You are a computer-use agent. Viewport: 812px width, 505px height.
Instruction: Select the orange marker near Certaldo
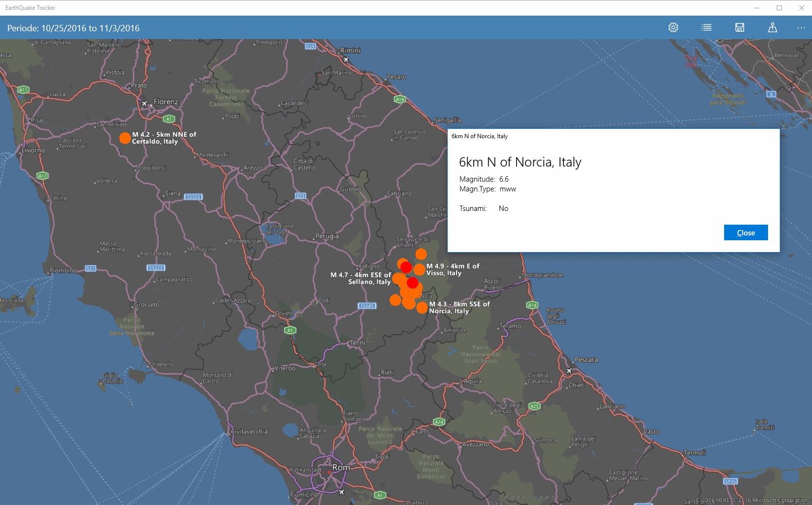coord(125,138)
